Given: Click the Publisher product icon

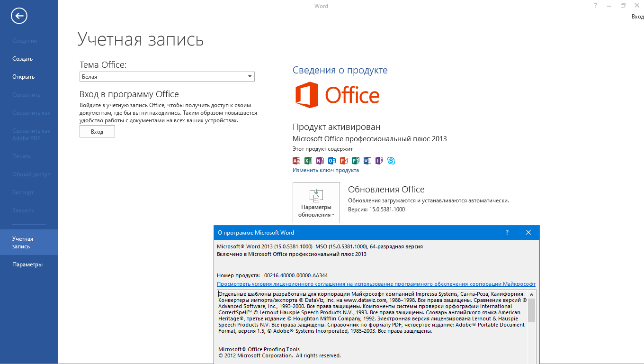Looking at the screenshot, I should coord(356,161).
